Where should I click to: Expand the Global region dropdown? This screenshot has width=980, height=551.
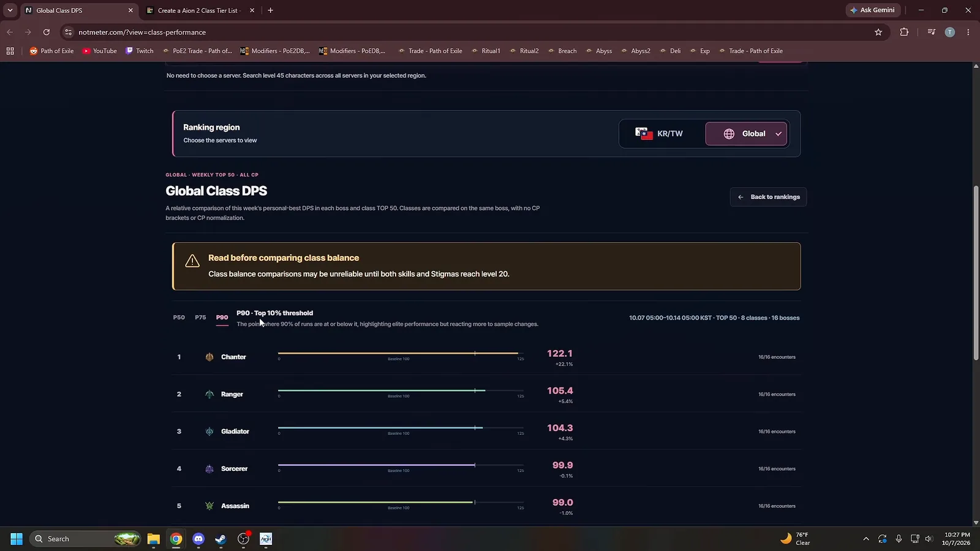(746, 133)
